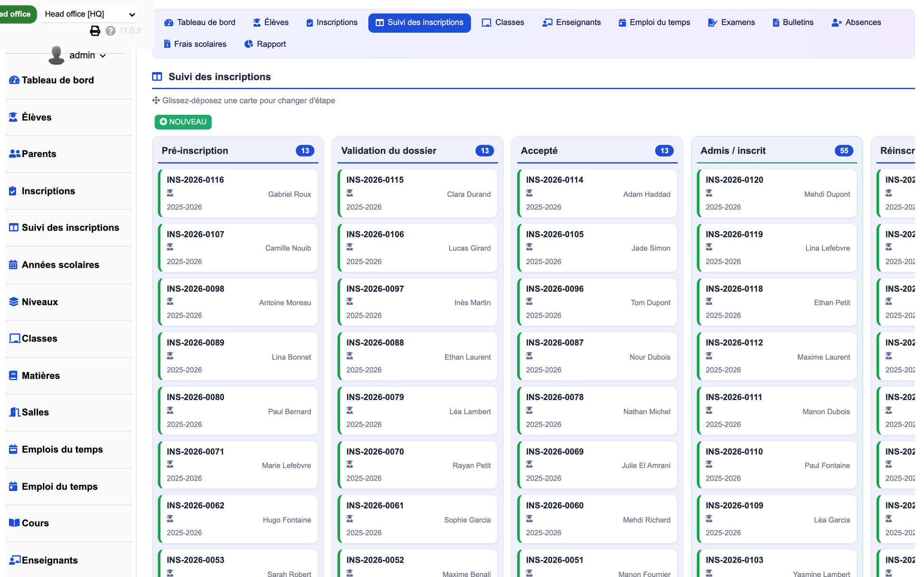924x577 pixels.
Task: Switch to the Inscriptions top tab
Action: tap(332, 22)
